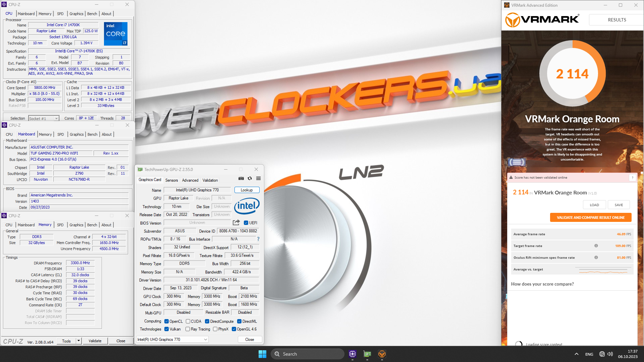Click the Driver Version field in GPU-Z
The width and height of the screenshot is (644, 362).
click(211, 280)
